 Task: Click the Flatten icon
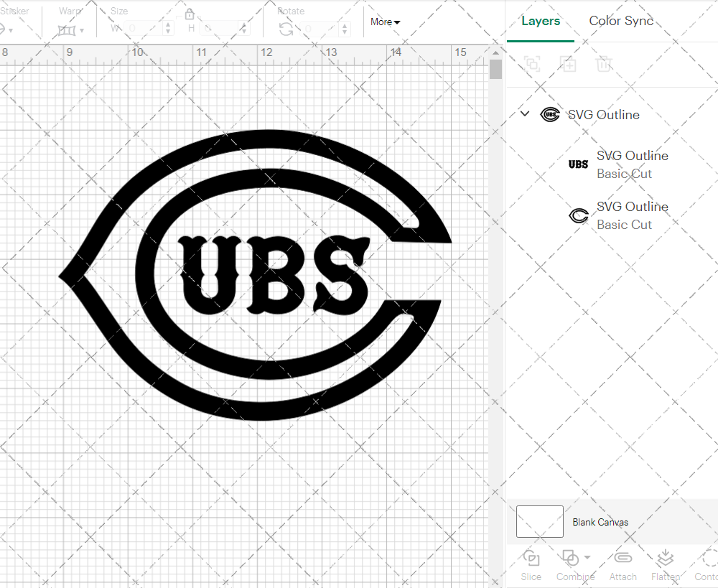[x=665, y=558]
